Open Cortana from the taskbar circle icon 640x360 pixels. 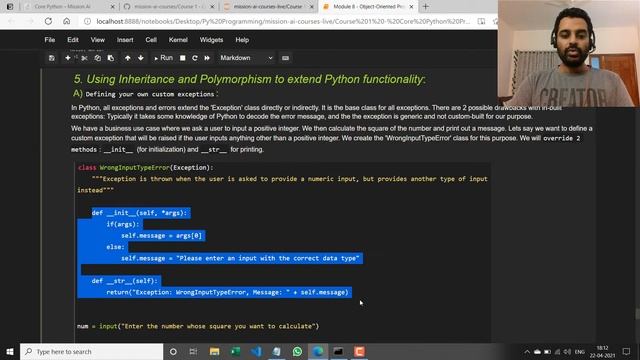coord(173,351)
